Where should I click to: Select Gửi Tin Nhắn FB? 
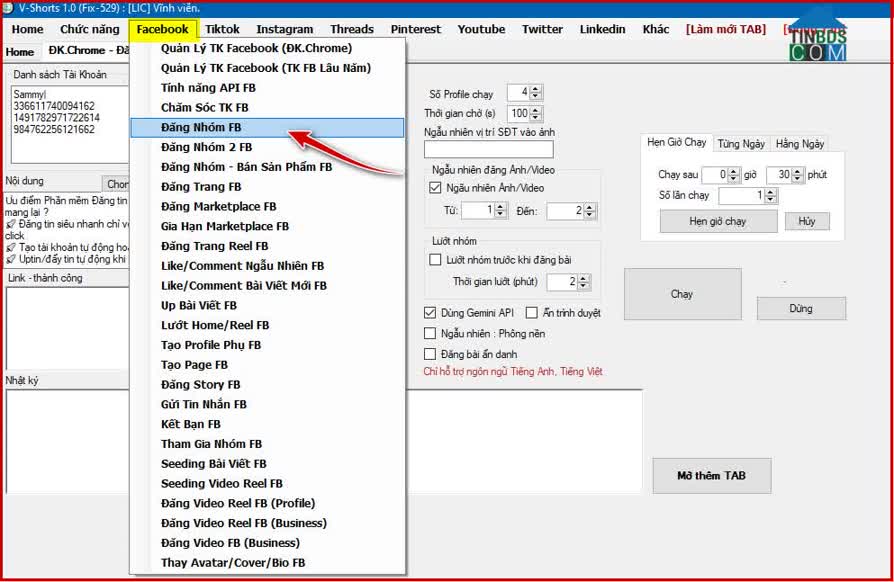(x=268, y=404)
